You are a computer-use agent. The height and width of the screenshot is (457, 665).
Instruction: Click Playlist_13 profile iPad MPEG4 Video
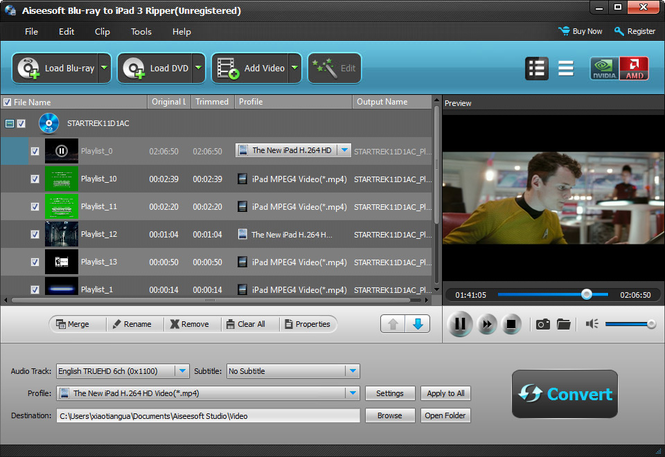point(293,262)
